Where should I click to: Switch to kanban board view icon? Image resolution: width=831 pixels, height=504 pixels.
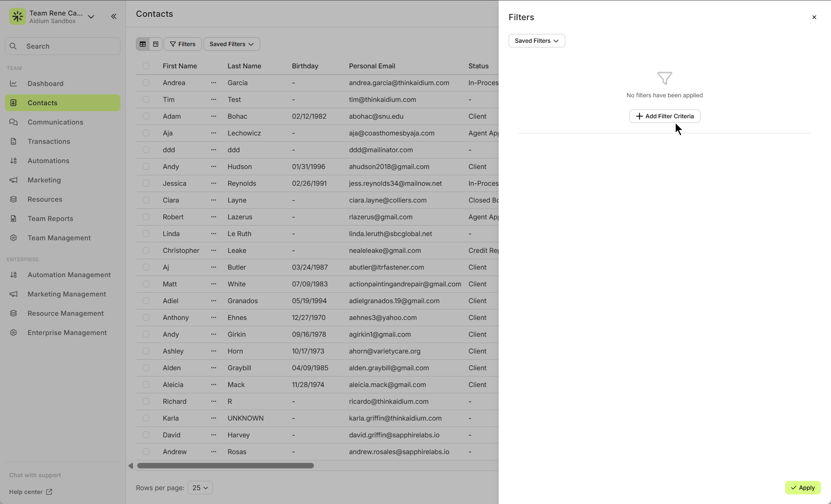pos(155,44)
